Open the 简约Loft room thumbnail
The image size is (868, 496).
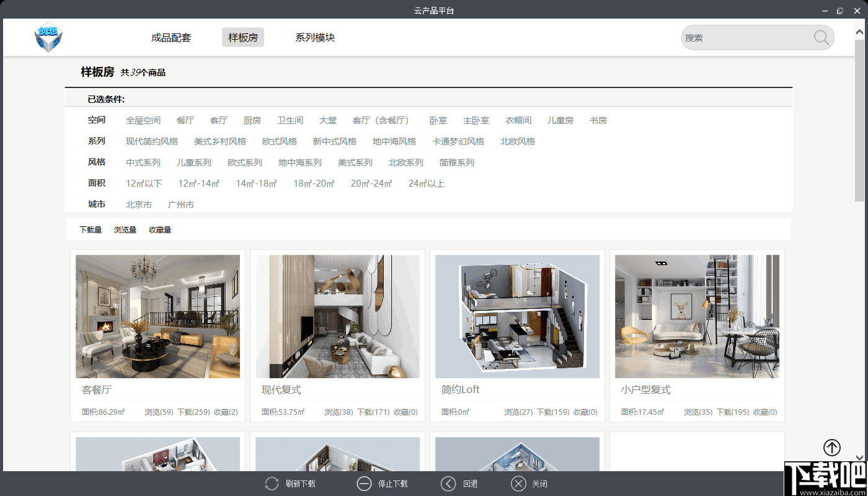pos(517,316)
